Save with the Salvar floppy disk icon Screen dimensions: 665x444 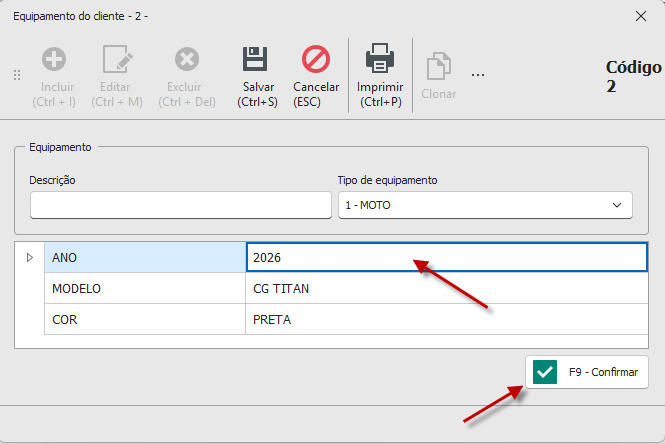point(255,59)
